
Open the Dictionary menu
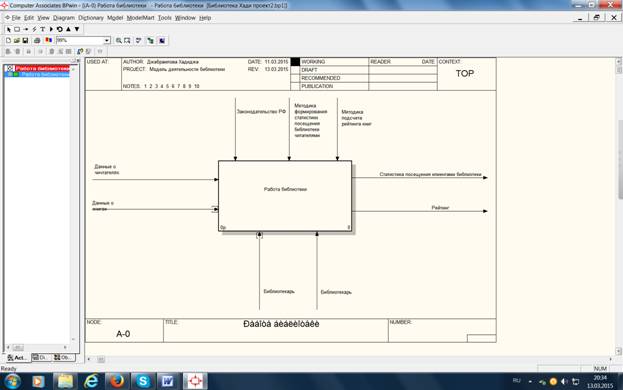(x=91, y=18)
